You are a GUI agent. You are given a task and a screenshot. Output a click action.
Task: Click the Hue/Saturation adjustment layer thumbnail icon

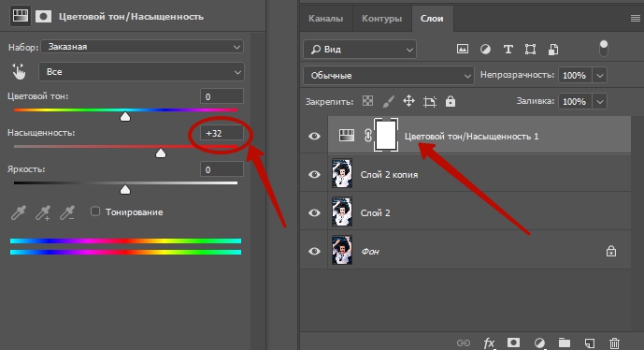point(346,136)
